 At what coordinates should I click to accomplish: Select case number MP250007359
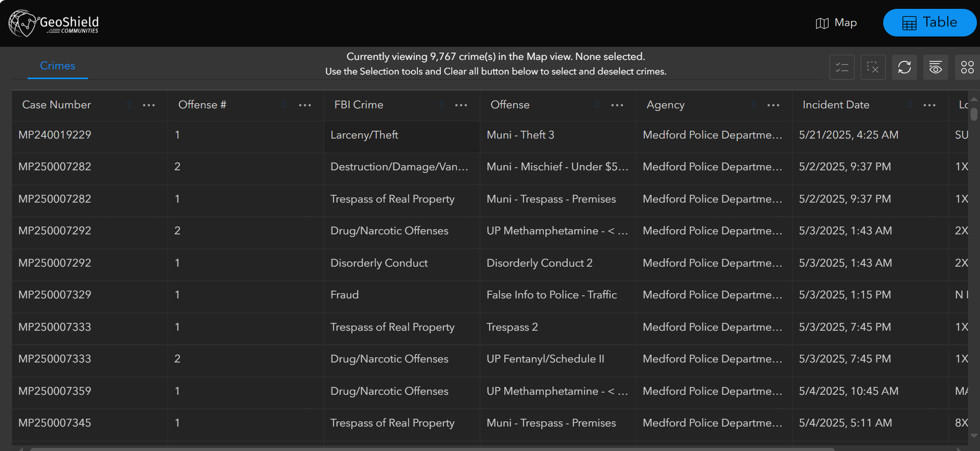point(55,391)
